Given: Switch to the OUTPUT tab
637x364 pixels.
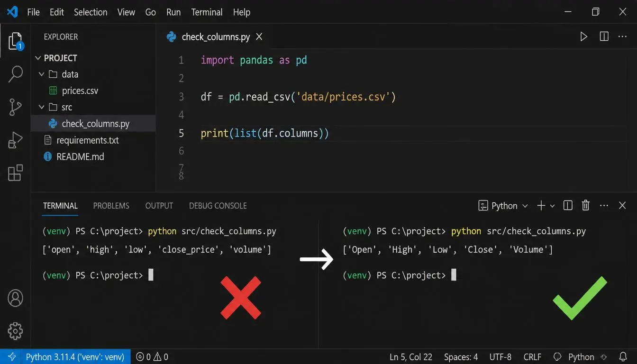Looking at the screenshot, I should [159, 206].
